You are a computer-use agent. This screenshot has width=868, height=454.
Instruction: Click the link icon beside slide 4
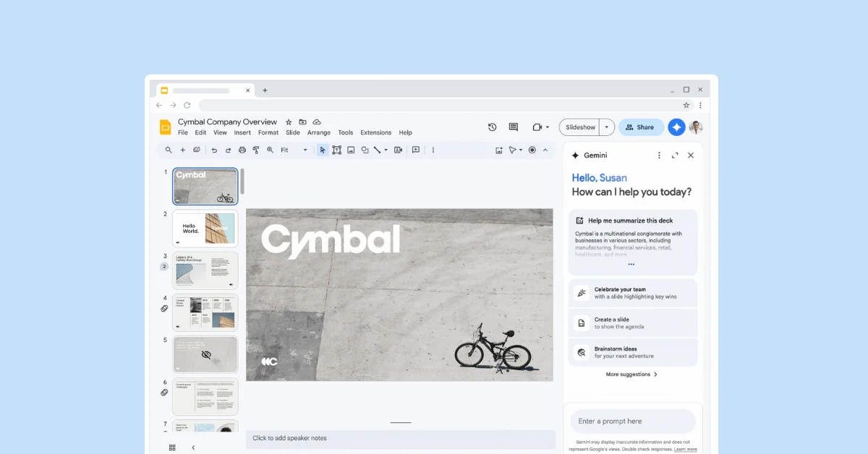pos(164,309)
